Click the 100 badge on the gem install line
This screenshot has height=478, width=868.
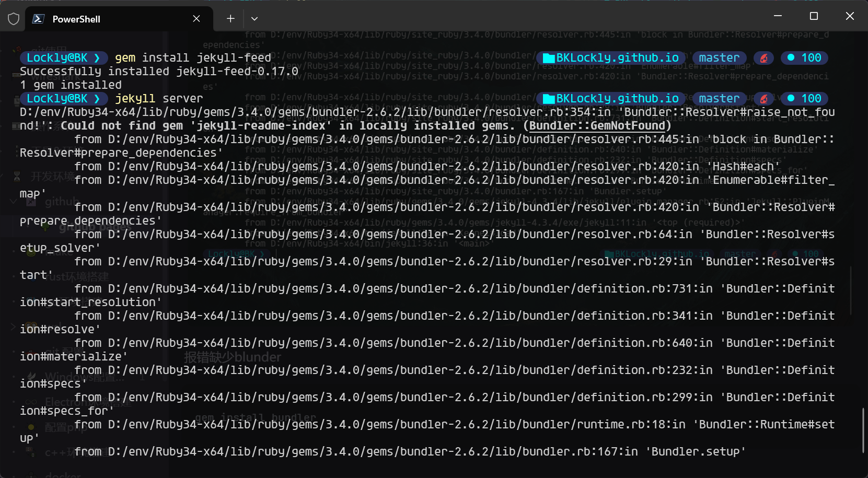pos(805,57)
